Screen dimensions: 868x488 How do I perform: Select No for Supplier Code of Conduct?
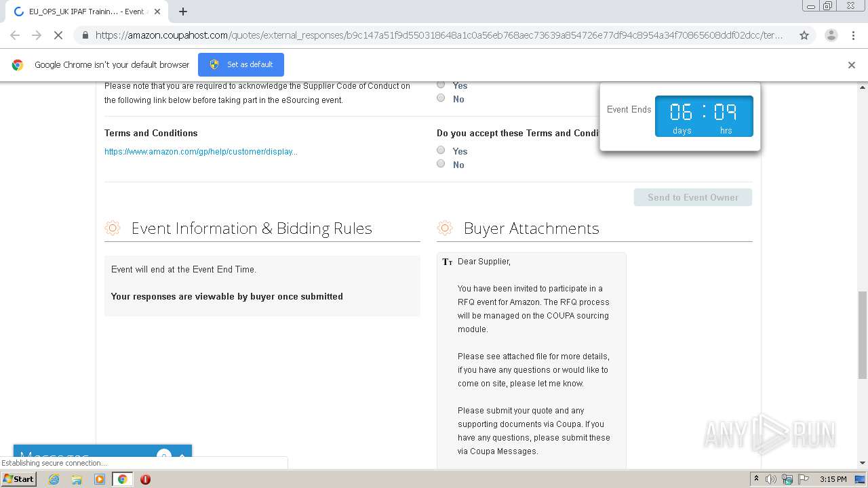point(441,98)
